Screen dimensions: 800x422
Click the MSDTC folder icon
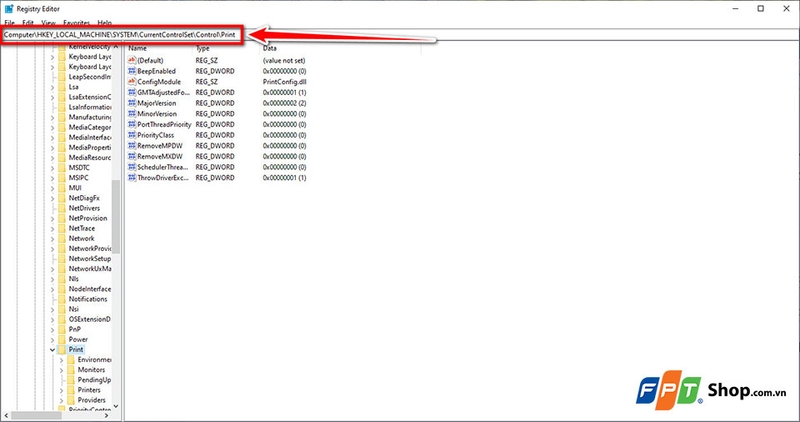[x=62, y=168]
